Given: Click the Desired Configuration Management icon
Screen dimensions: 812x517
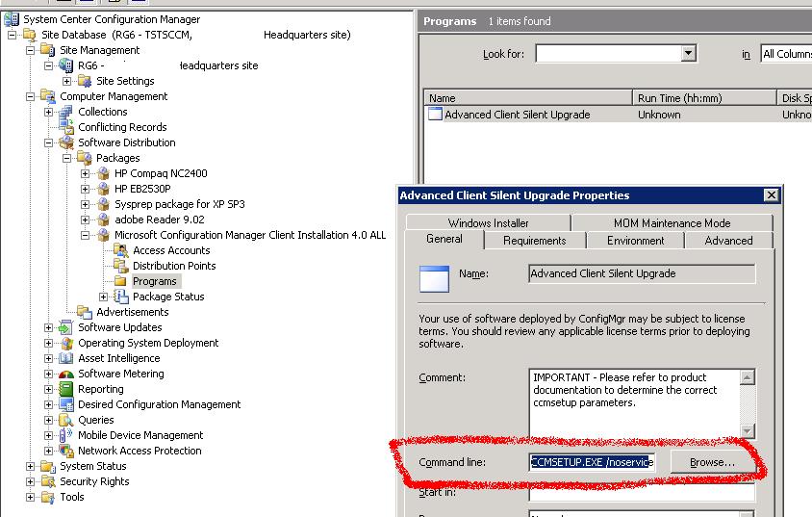Looking at the screenshot, I should [x=66, y=404].
